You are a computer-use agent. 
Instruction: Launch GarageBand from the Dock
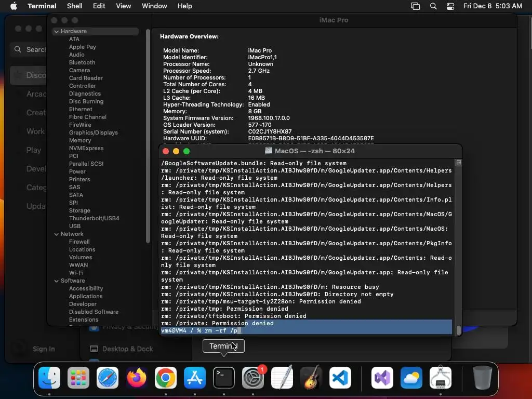tap(311, 378)
